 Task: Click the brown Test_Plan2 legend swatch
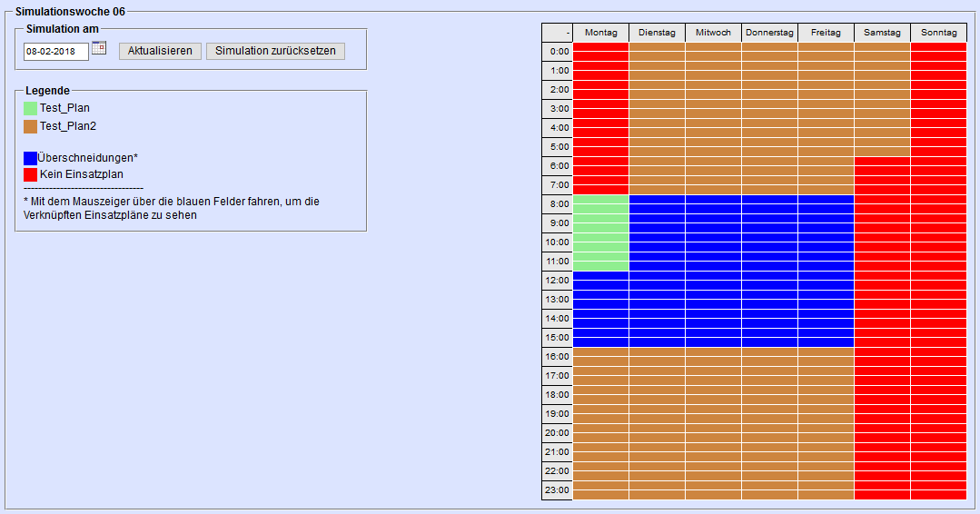coord(31,126)
